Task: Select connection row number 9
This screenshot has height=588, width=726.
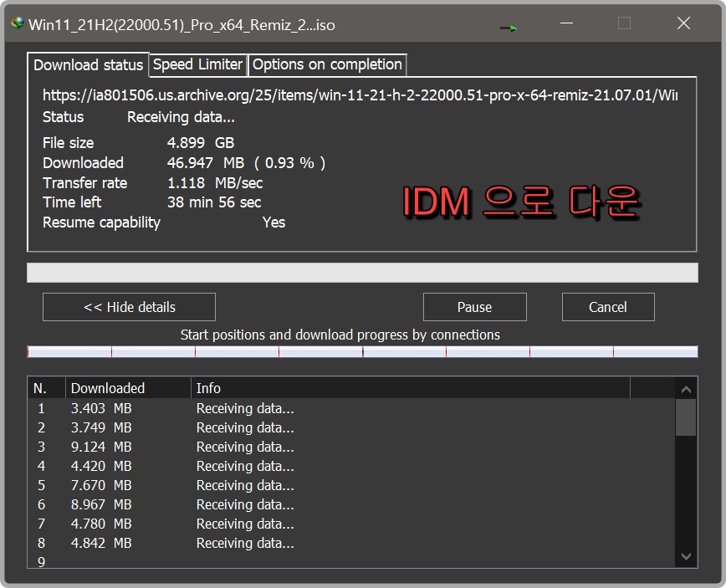Action: click(x=351, y=560)
